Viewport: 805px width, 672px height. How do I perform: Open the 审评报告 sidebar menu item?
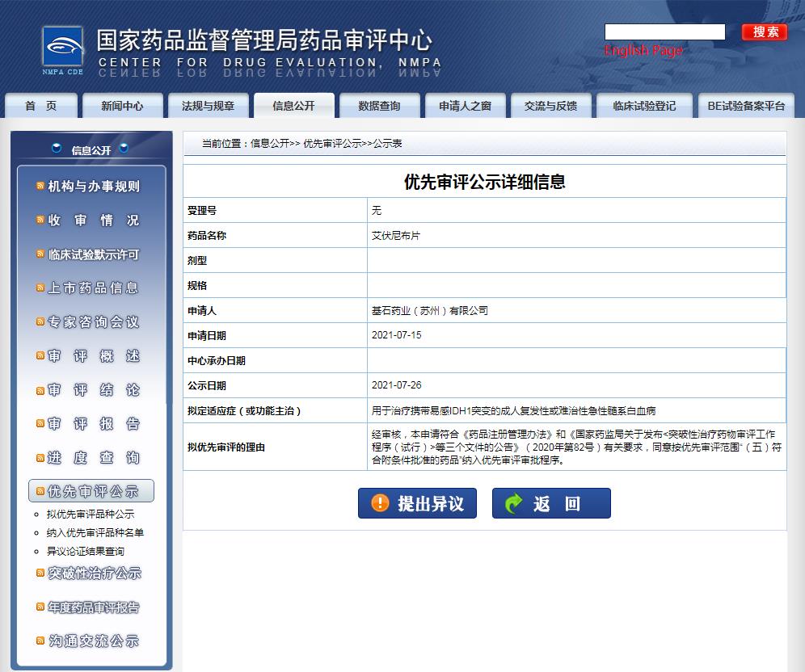(x=92, y=424)
